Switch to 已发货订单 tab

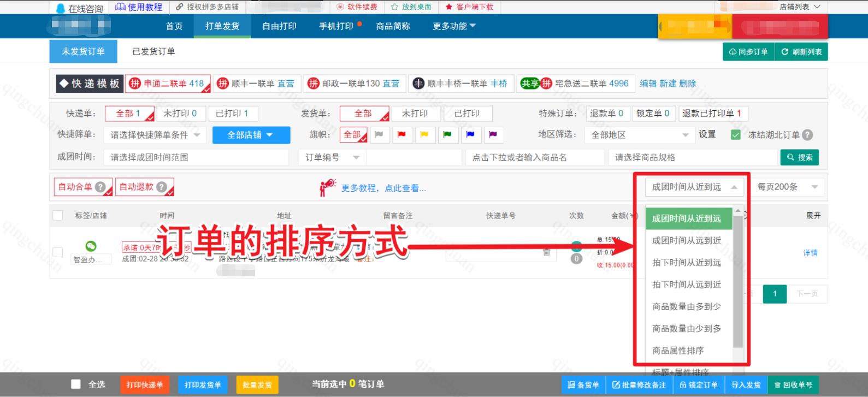coord(153,51)
